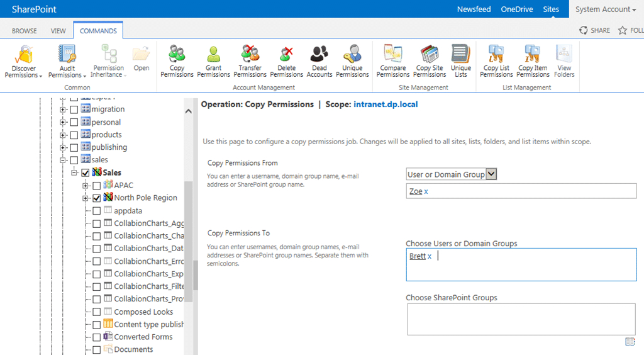Click the Follow star icon
The height and width of the screenshot is (355, 644).
[623, 30]
